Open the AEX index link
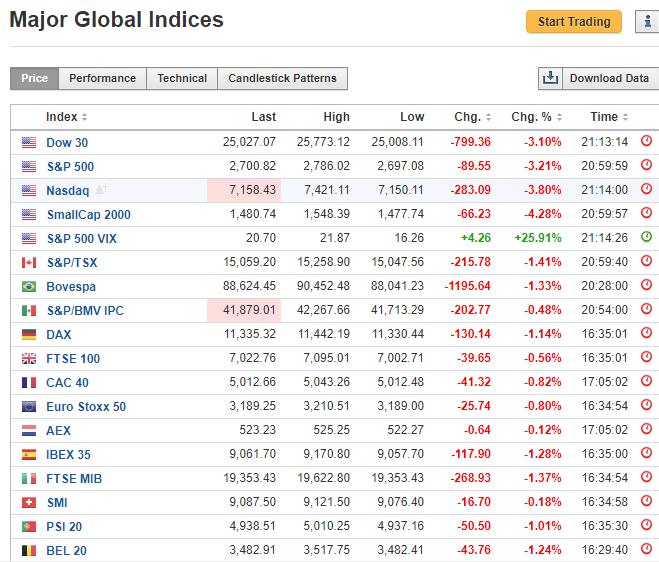Viewport: 659px width, 562px height. click(x=58, y=430)
